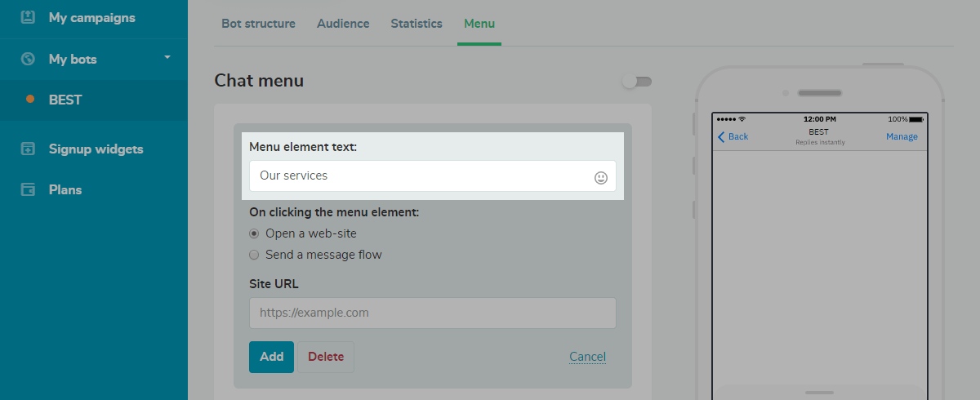Go to the Statistics tab

pyautogui.click(x=416, y=24)
